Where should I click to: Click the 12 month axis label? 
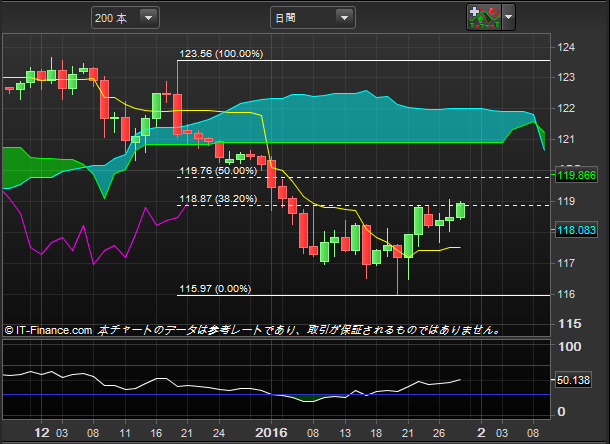click(x=42, y=433)
